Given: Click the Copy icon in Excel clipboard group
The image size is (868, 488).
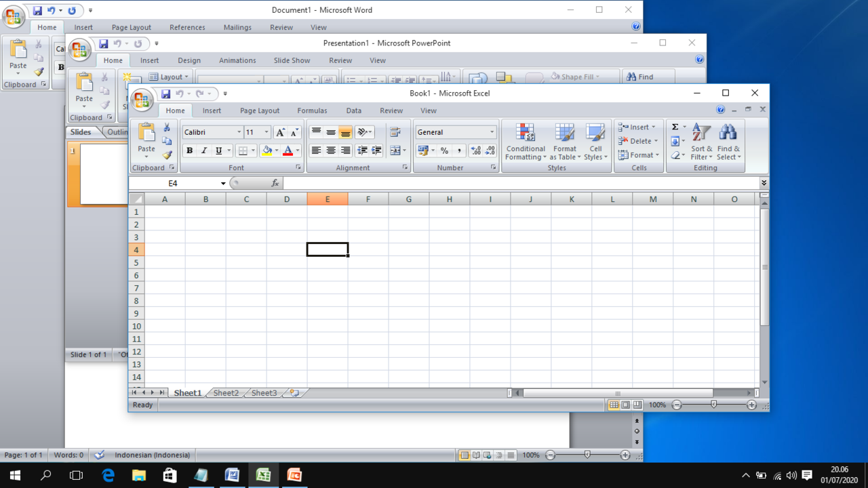Looking at the screenshot, I should (167, 141).
